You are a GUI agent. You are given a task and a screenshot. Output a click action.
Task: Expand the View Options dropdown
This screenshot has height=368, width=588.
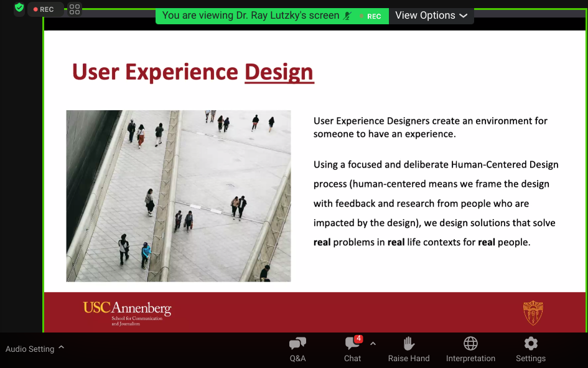pyautogui.click(x=431, y=16)
